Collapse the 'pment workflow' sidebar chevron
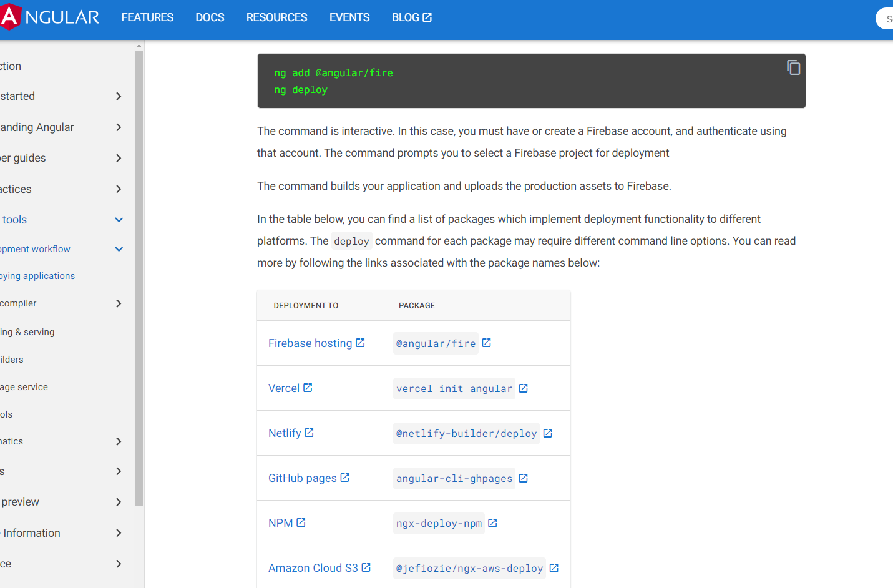 coord(119,249)
